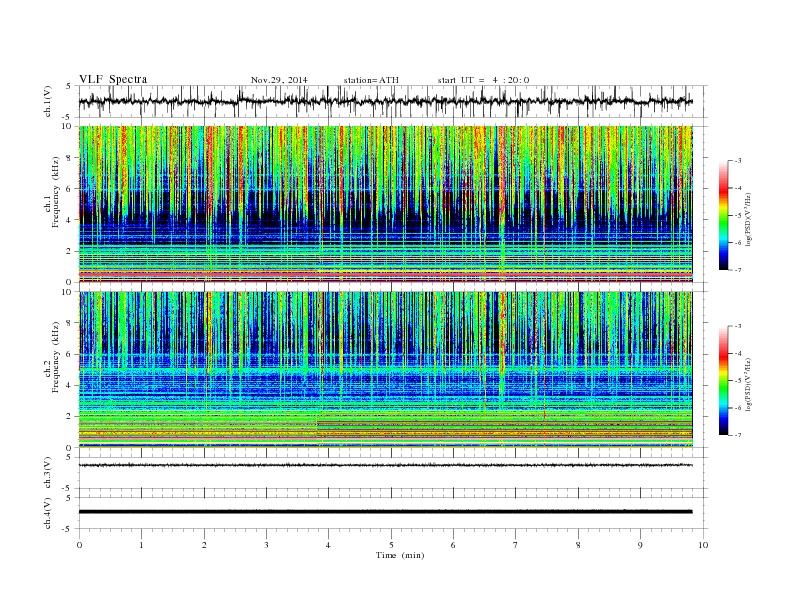Click the "Time (min)" x-axis label
Image resolution: width=792 pixels, height=612 pixels.
click(400, 555)
